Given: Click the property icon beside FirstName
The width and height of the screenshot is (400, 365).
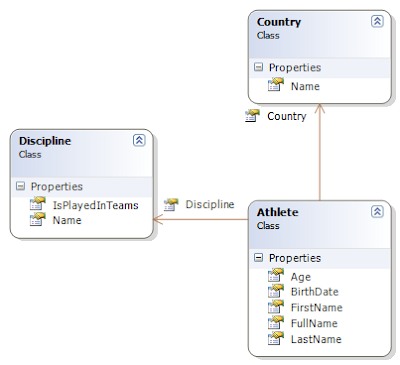Looking at the screenshot, I should point(276,306).
